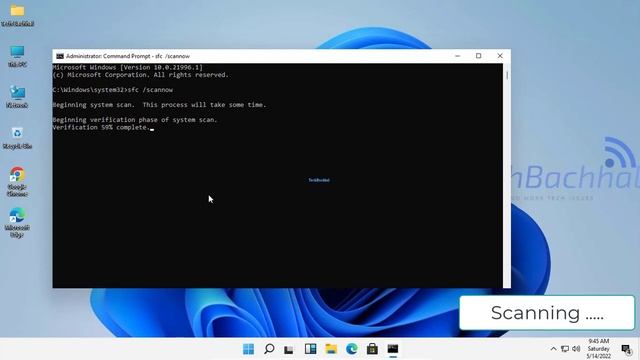Screen dimensions: 640x360
Task: Select the Network desktop icon
Action: pos(17,97)
